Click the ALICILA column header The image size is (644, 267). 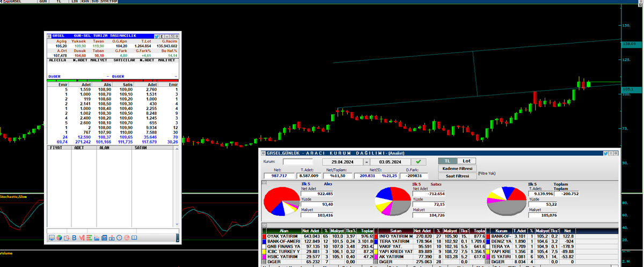tap(57, 61)
